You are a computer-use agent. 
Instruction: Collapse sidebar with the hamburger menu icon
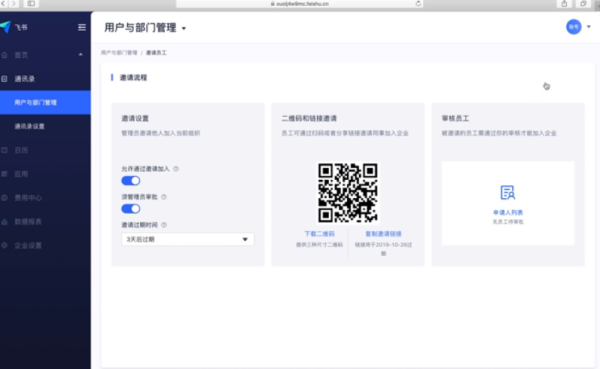point(82,27)
